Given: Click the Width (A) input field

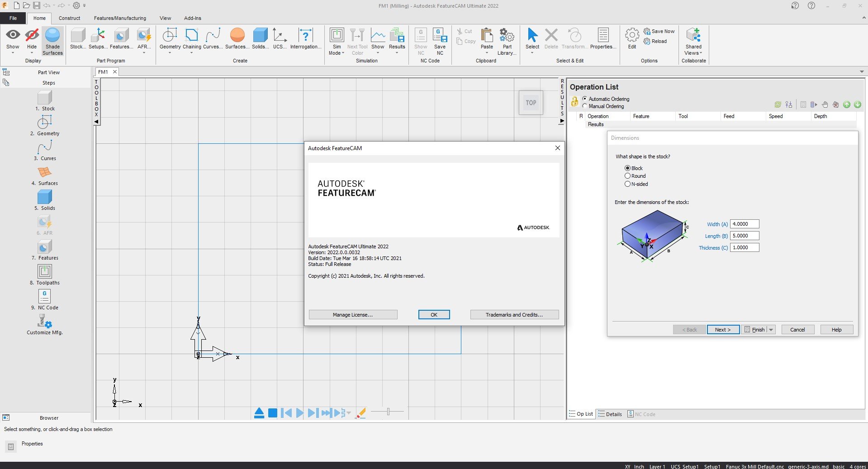Looking at the screenshot, I should (745, 224).
